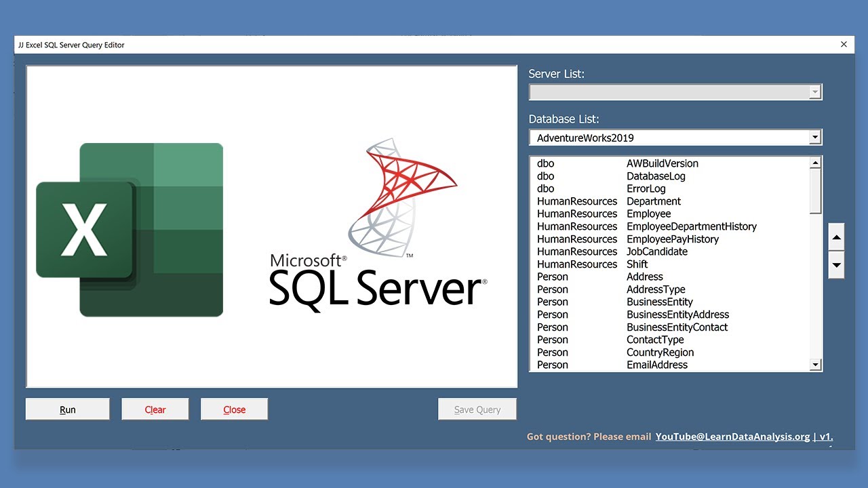Click the red Close button

235,409
